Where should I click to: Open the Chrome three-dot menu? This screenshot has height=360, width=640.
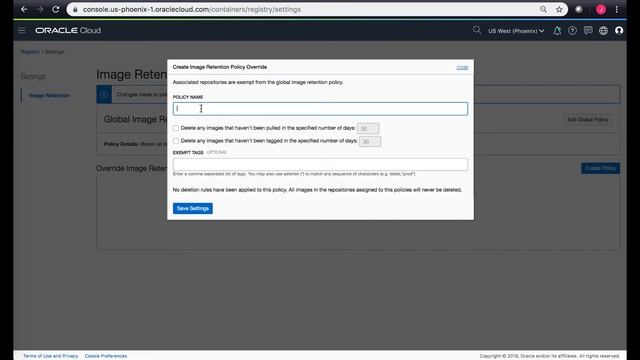point(617,9)
